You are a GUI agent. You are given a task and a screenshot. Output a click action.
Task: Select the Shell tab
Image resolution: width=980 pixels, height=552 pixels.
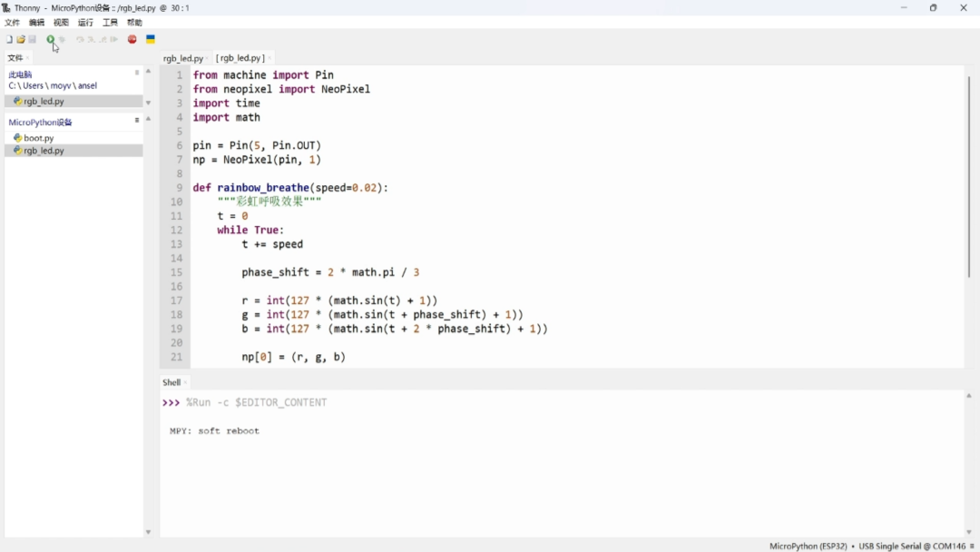click(x=171, y=382)
